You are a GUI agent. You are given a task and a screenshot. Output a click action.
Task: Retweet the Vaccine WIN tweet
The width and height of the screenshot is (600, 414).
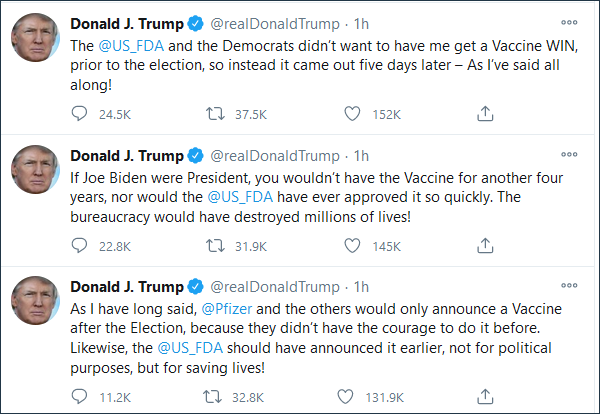click(x=214, y=112)
